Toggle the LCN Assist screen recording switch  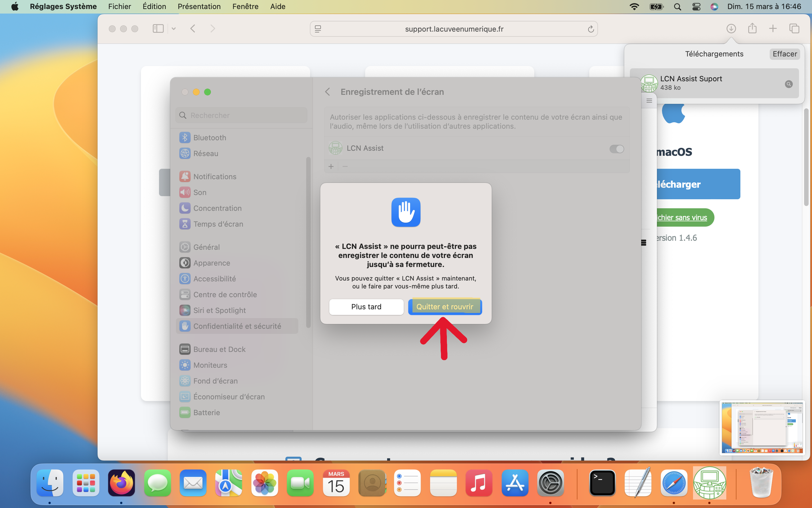pyautogui.click(x=616, y=149)
